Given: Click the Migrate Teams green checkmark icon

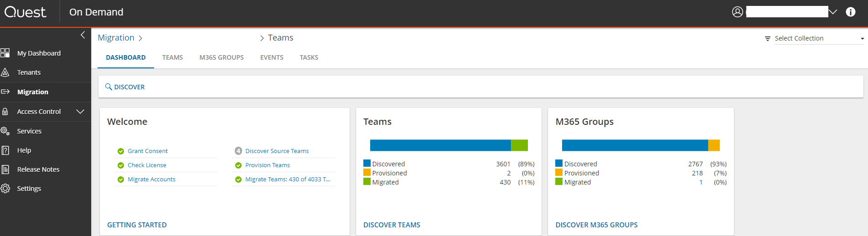Looking at the screenshot, I should click(238, 180).
